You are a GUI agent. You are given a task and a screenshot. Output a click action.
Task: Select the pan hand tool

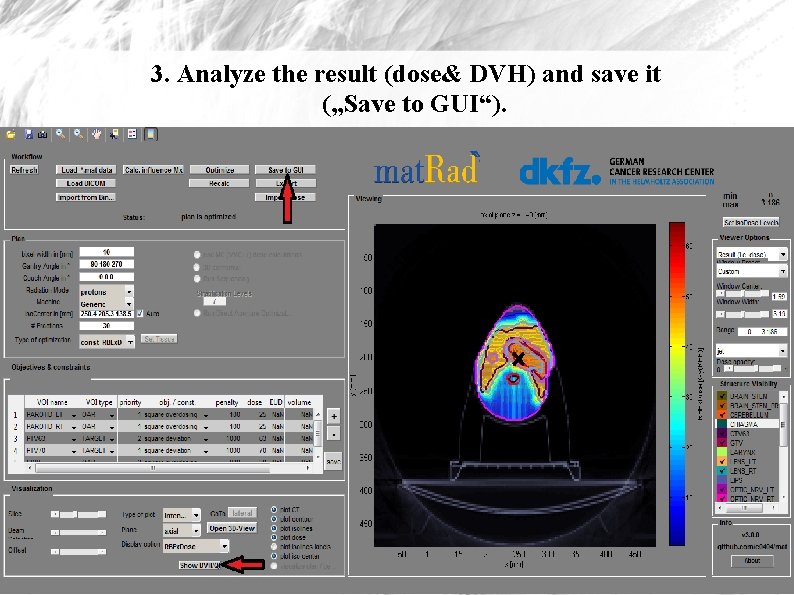[96, 134]
